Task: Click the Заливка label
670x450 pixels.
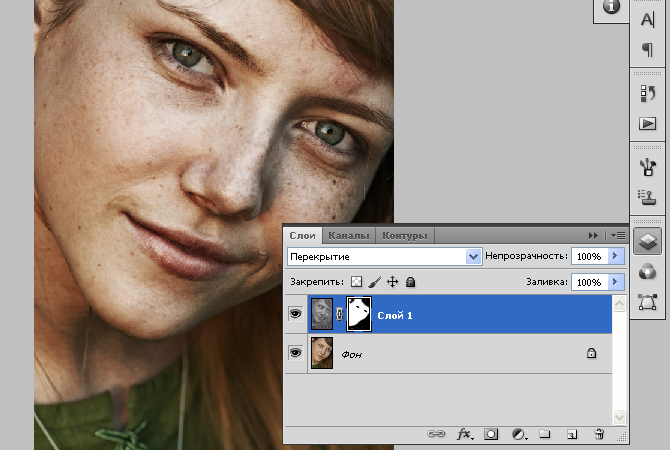Action: [547, 282]
